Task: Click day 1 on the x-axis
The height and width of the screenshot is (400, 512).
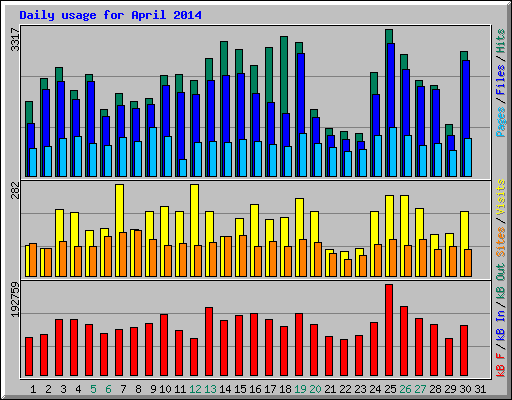Action: click(x=33, y=389)
